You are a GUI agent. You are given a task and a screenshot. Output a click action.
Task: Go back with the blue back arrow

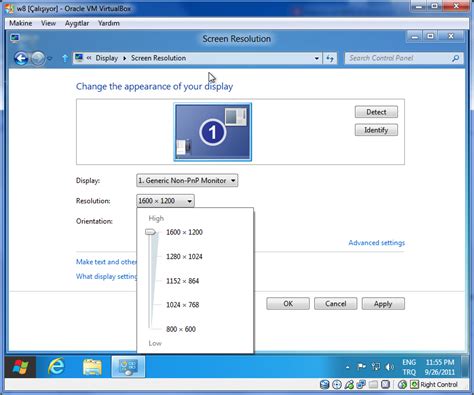point(21,59)
